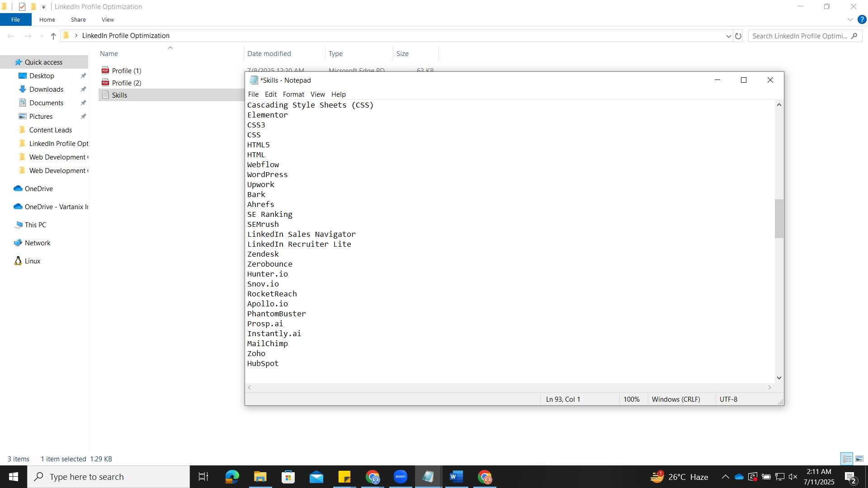Click the muted volume tray icon
The image size is (868, 488).
(793, 477)
